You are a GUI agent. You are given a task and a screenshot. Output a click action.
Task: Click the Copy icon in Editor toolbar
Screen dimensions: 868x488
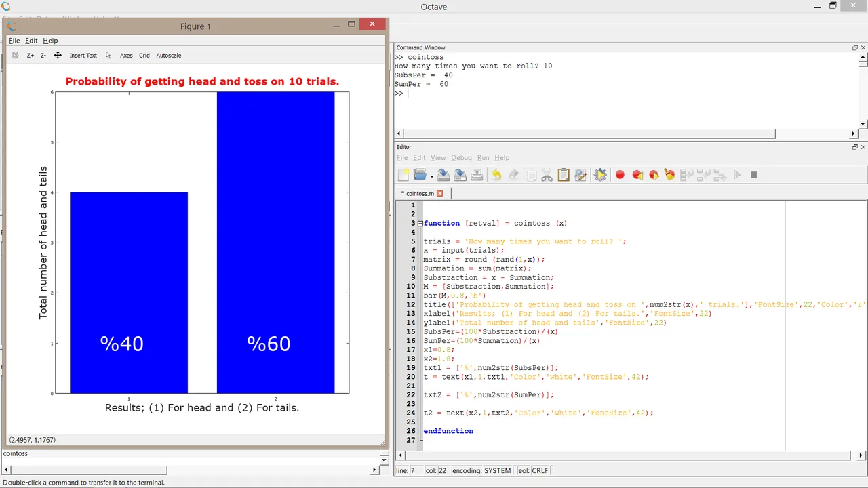531,175
